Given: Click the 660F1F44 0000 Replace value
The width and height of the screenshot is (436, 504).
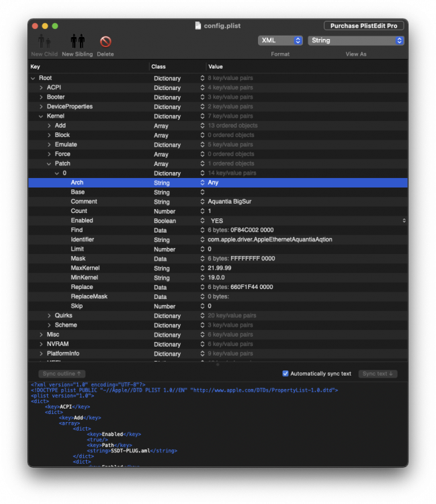Looking at the screenshot, I should [x=251, y=287].
